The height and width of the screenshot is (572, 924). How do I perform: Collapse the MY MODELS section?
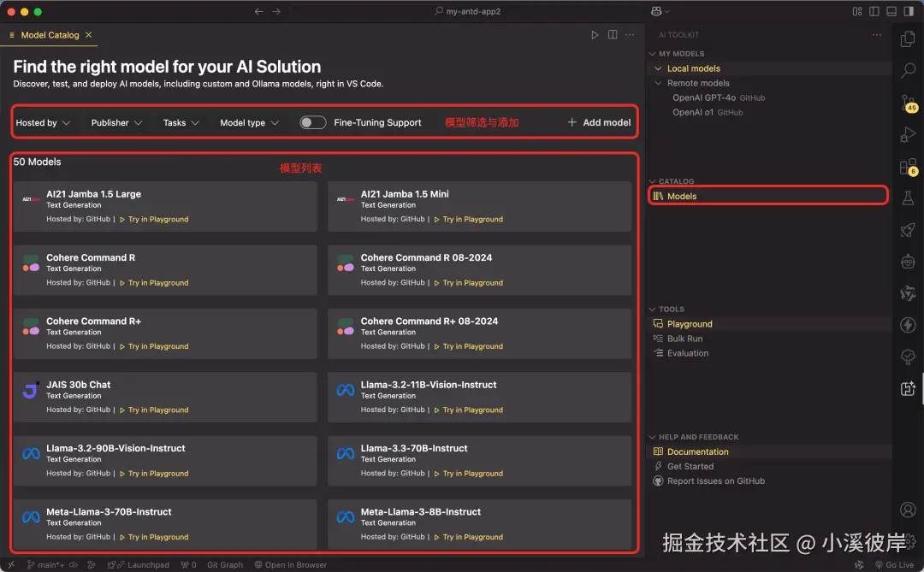coord(652,54)
